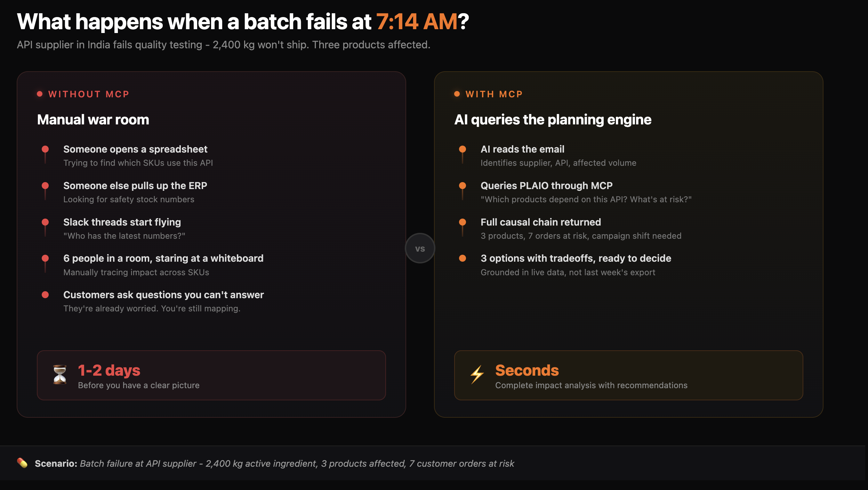The height and width of the screenshot is (490, 868).
Task: Click the orange marker beside 3 options with tradeoffs
Action: click(x=463, y=258)
